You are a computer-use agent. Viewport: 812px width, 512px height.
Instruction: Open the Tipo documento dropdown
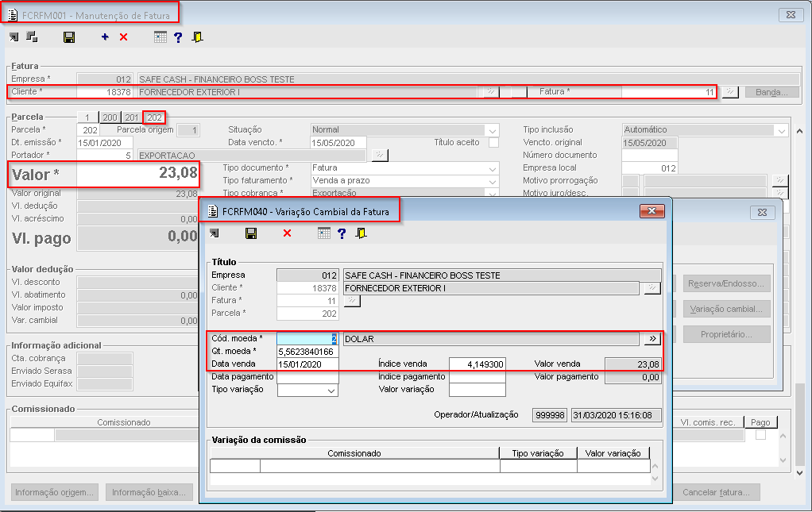(x=492, y=168)
